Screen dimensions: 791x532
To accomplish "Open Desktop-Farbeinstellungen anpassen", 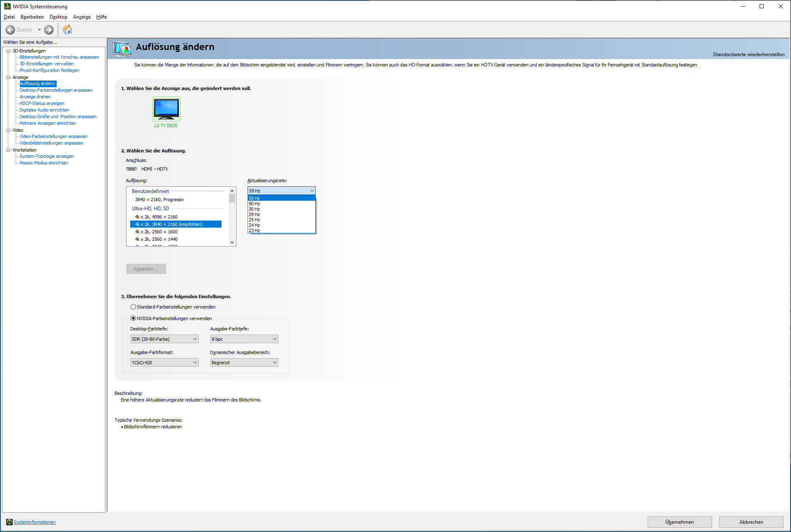I will [56, 90].
